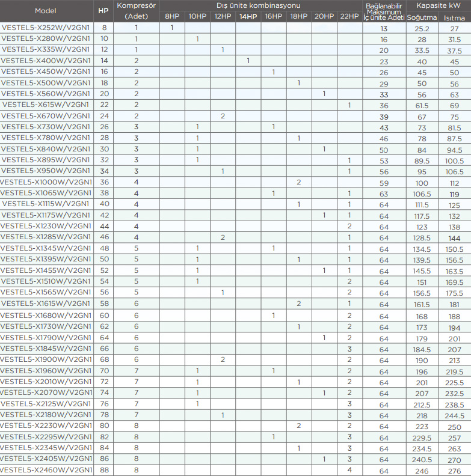Select model VESTEL5-X1230W/V2GN1
The width and height of the screenshot is (471, 476).
[46, 226]
